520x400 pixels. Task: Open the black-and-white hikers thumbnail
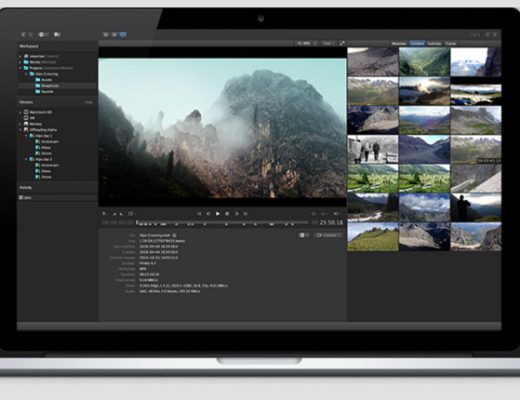coord(373,149)
